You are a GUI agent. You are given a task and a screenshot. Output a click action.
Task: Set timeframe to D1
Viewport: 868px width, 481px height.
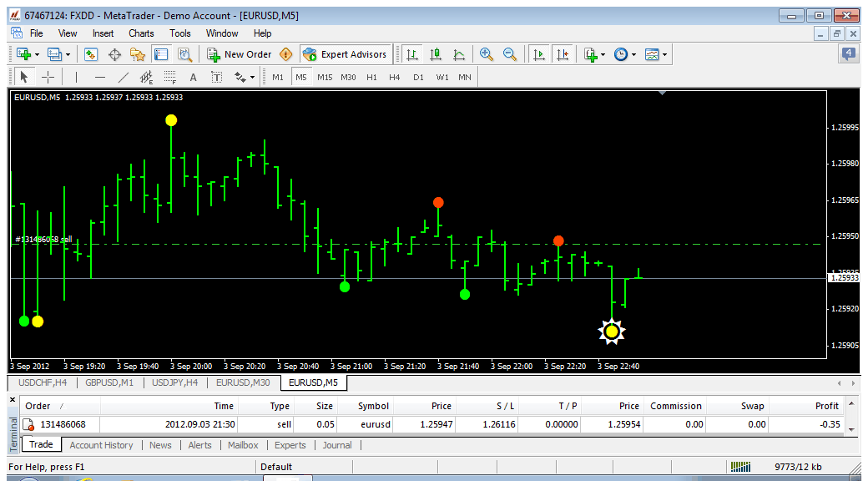(x=418, y=78)
